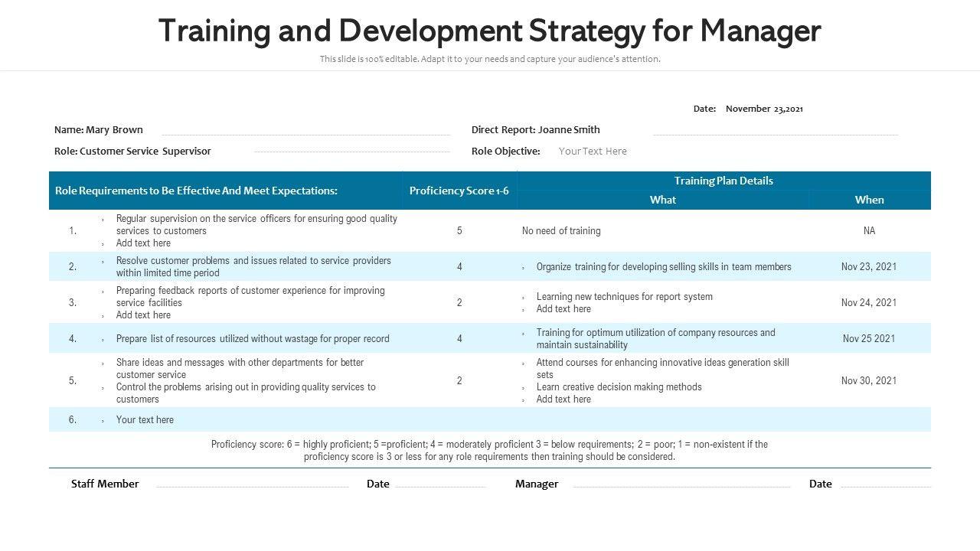Screen dimensions: 980x551
Task: Select the 'Role Requirements to Be Effective' header
Action: point(196,191)
